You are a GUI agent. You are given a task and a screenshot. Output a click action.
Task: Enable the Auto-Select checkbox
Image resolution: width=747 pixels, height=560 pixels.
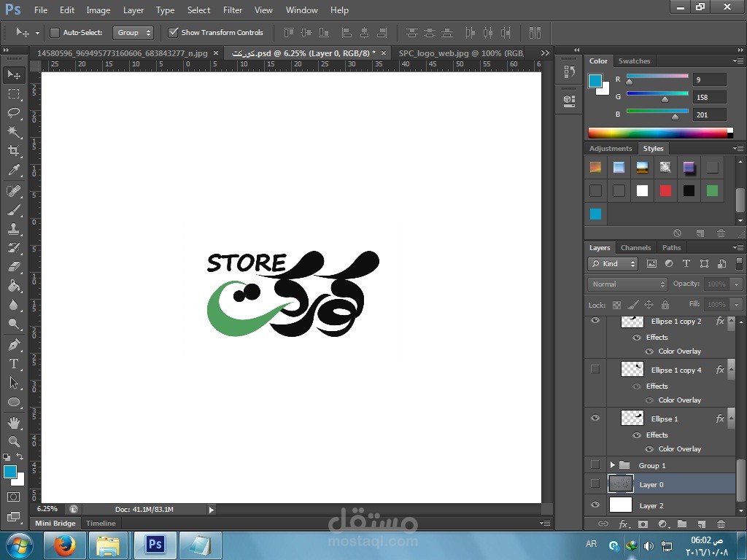pos(55,33)
